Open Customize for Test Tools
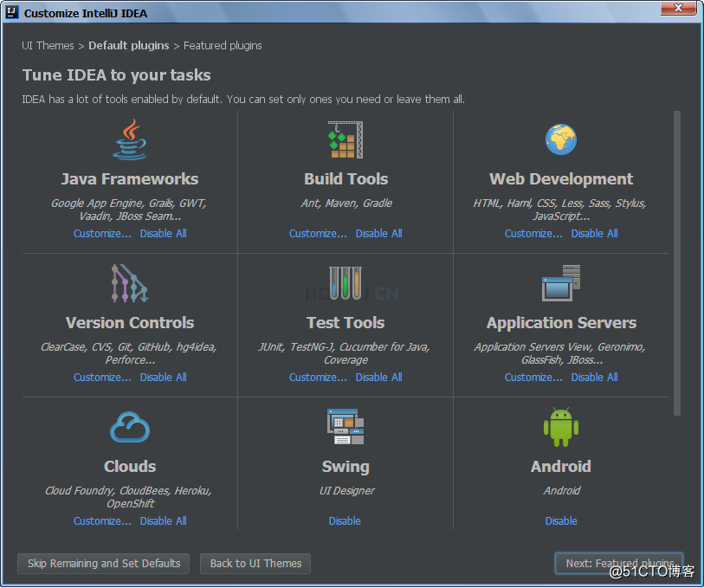Viewport: 704px width, 588px height. pyautogui.click(x=318, y=378)
